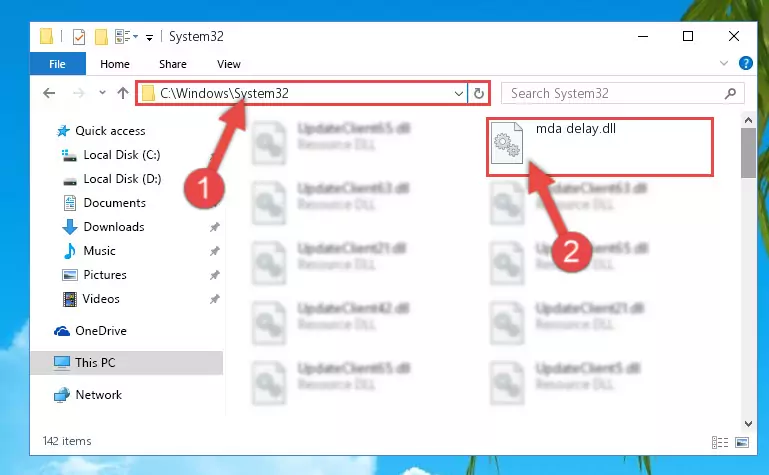Click the Properties quick access toolbar icon
The width and height of the screenshot is (769, 475).
coord(78,36)
